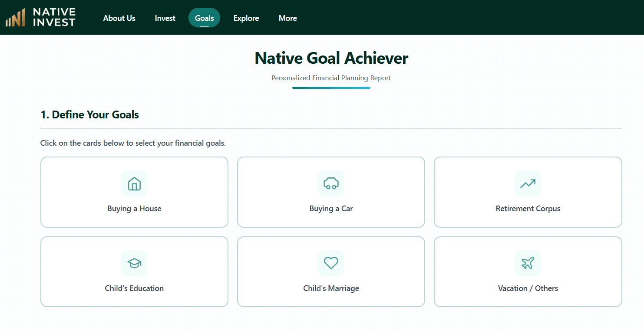Click the Native Invest logo icon
Screen dimensions: 644x330
[x=16, y=18]
